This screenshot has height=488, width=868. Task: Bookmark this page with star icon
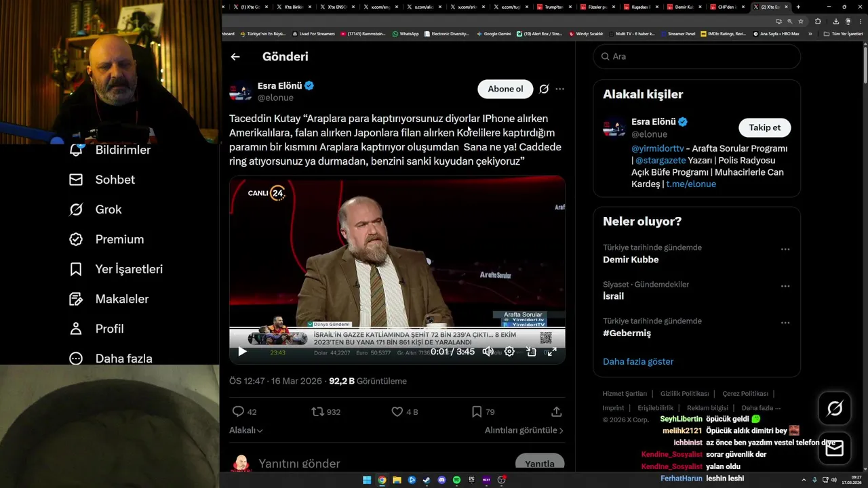coord(801,21)
